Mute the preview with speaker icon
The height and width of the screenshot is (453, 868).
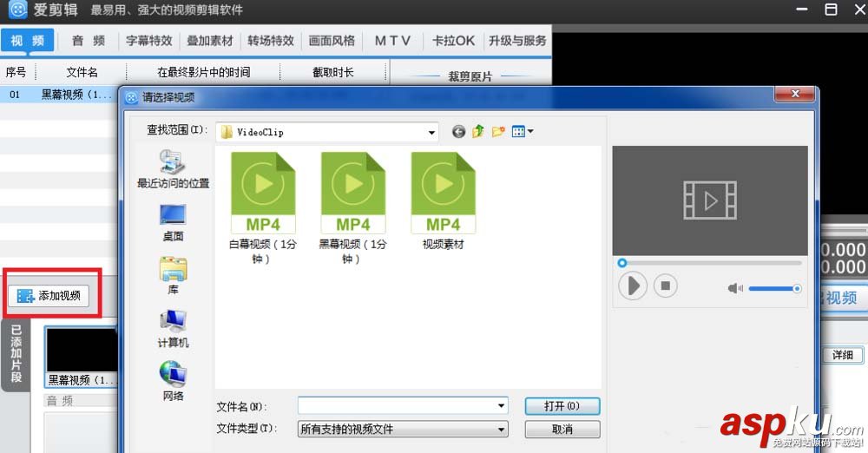click(735, 288)
